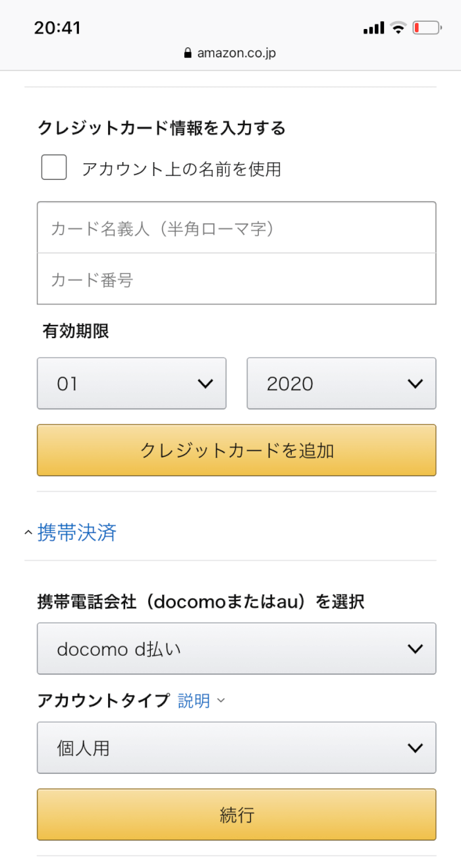
Task: Open the アカウントタイプ dropdown
Action: click(x=236, y=748)
